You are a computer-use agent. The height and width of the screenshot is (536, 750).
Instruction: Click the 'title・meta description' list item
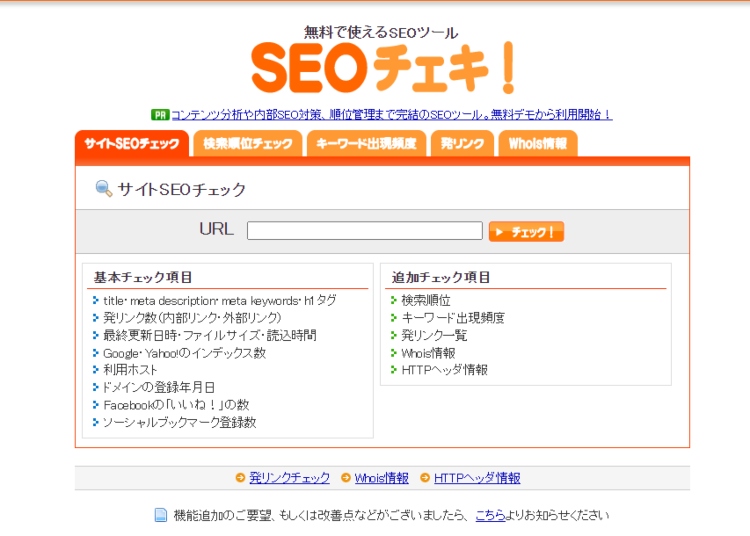pyautogui.click(x=220, y=301)
